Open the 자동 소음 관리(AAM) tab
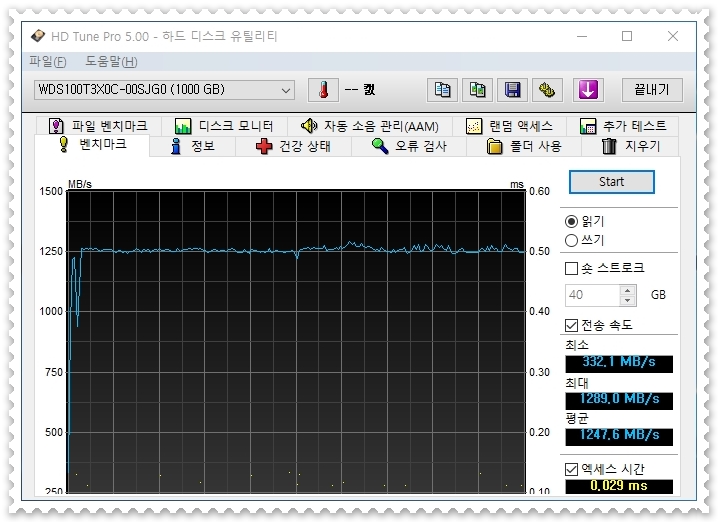718x522 pixels. click(370, 125)
